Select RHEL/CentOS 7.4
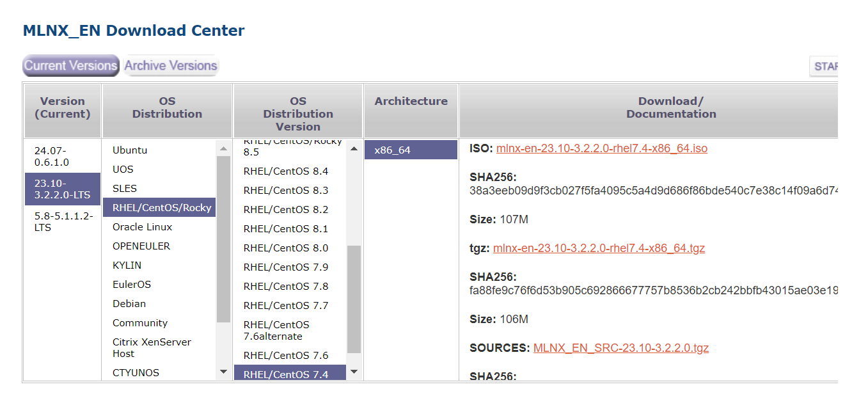This screenshot has width=868, height=396. click(x=290, y=373)
